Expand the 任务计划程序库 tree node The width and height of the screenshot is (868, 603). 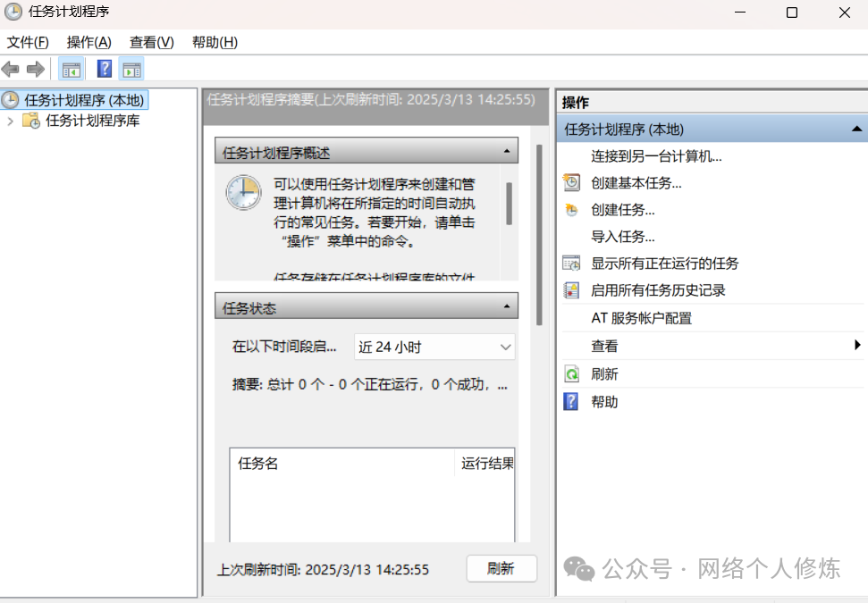pos(11,121)
